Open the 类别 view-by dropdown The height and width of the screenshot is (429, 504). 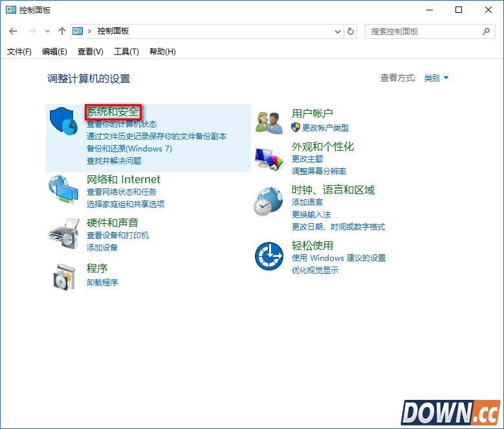tap(436, 78)
